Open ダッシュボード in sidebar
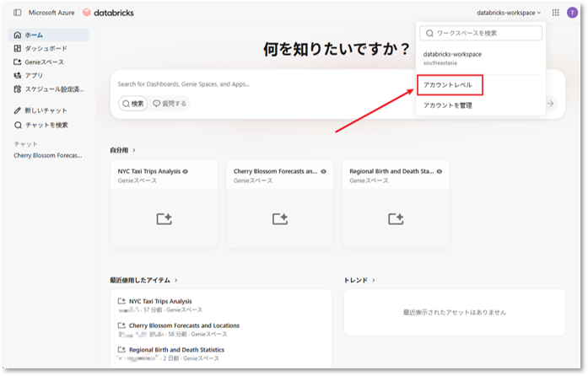Viewport: 588px width, 376px height. click(49, 48)
